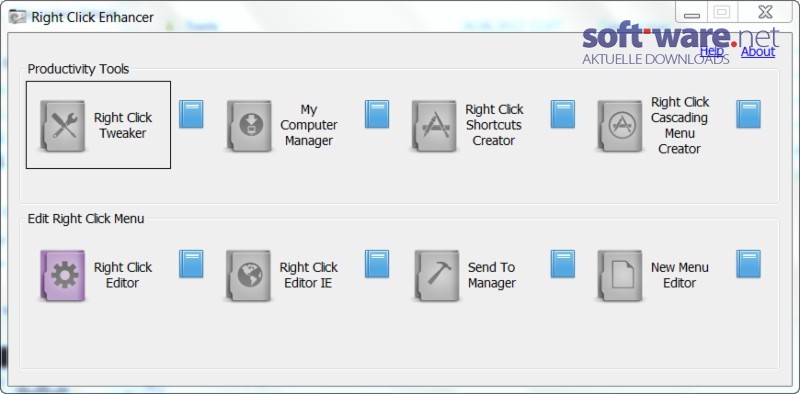This screenshot has height=394, width=800.
Task: Open the New Menu Editor page icon
Action: coord(620,276)
